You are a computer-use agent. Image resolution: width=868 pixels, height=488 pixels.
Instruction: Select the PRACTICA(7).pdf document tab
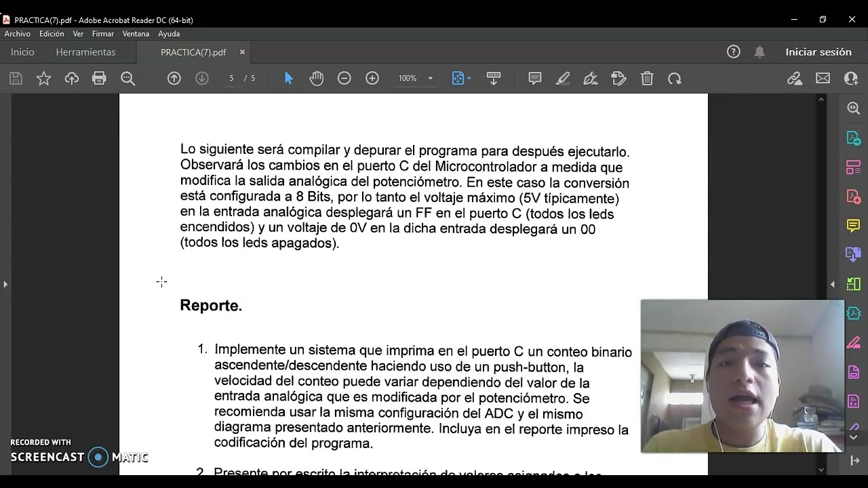193,52
